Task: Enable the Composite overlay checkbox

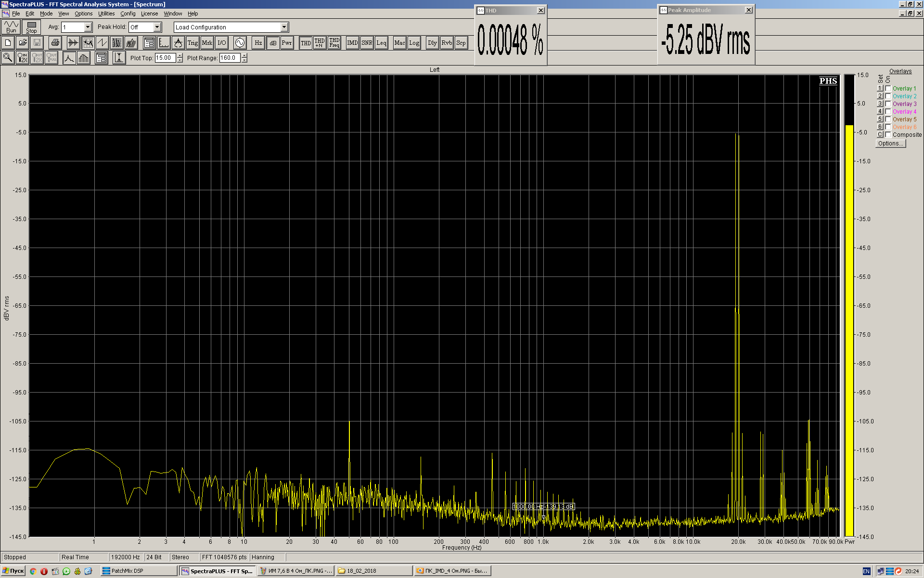Action: pyautogui.click(x=888, y=135)
